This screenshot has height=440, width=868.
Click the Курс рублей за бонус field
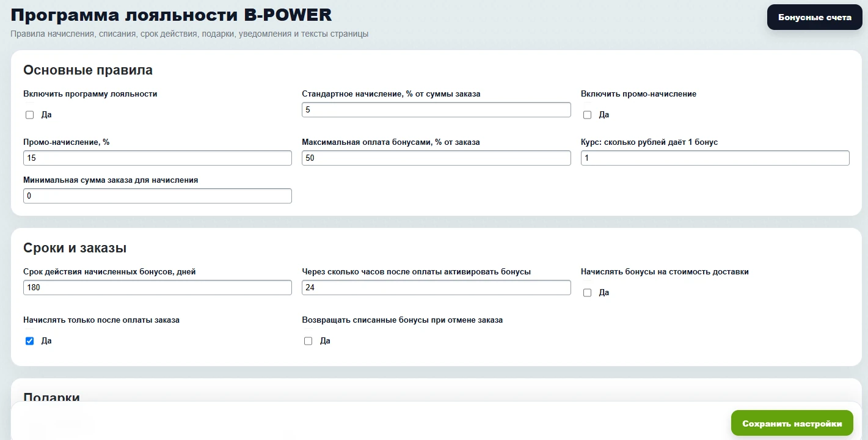[x=715, y=158]
